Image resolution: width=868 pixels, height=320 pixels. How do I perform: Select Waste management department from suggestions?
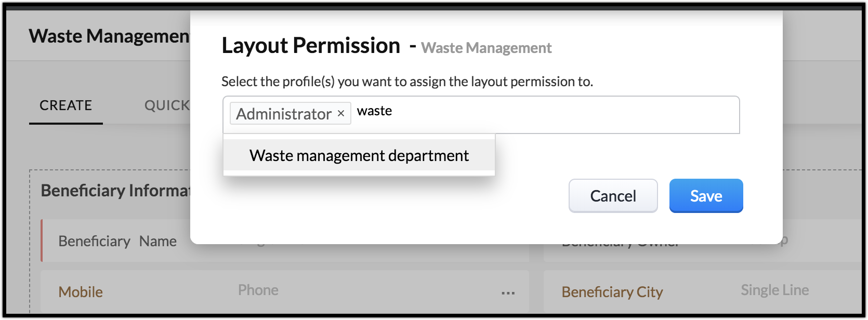(359, 155)
